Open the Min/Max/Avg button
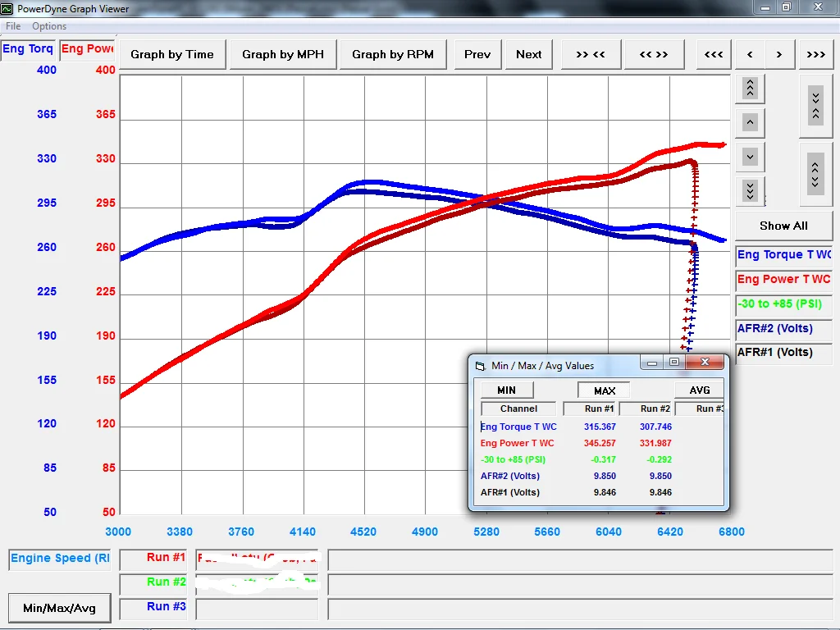 tap(59, 608)
